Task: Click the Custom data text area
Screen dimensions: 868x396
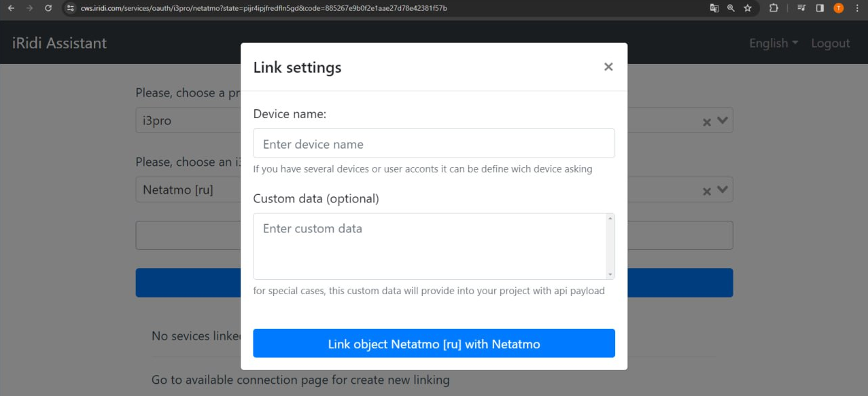Action: tap(430, 246)
